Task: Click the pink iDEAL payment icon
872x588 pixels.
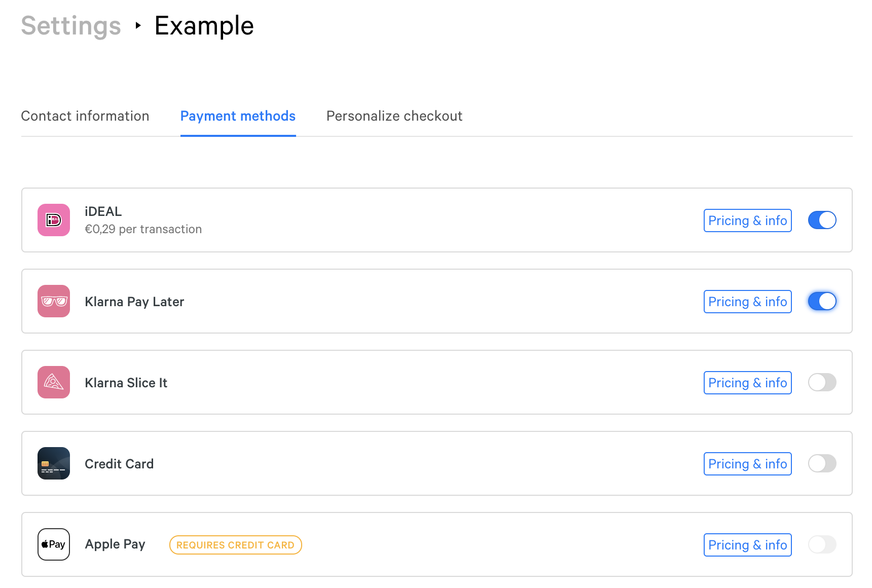Action: point(54,220)
